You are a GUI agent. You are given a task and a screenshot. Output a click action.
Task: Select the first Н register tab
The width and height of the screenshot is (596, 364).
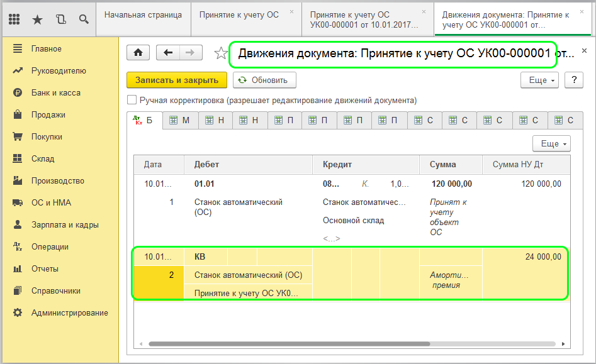[x=215, y=120]
